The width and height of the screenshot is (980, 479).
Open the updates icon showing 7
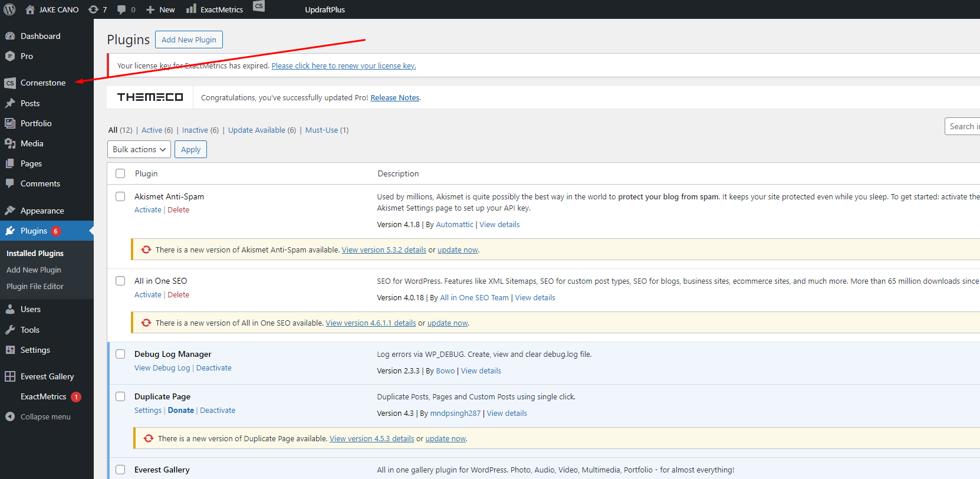(x=93, y=9)
